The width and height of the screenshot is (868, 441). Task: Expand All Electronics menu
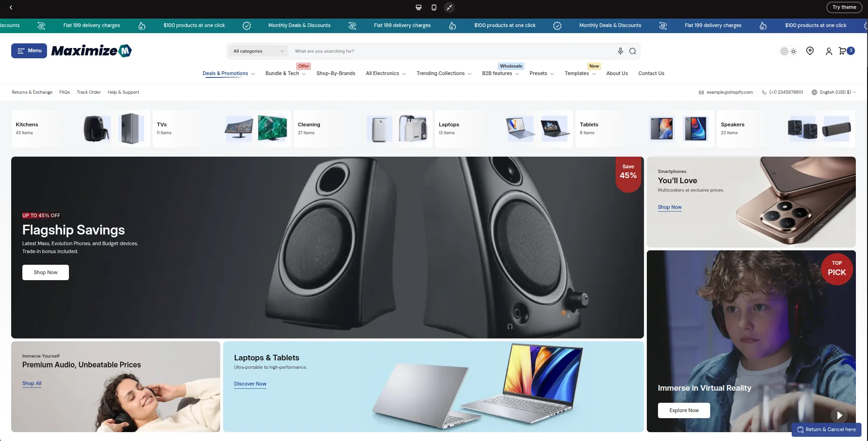click(x=386, y=74)
